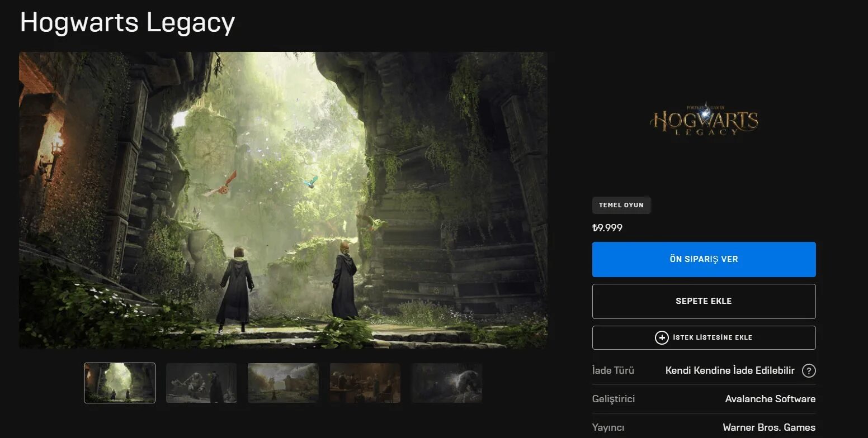
Task: Click the Hogwarts Legacy logo image
Action: (704, 119)
